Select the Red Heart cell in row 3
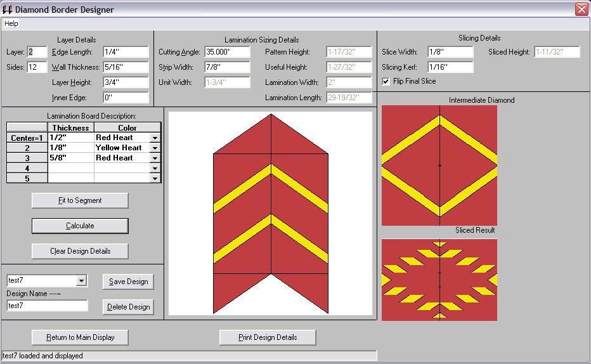The width and height of the screenshot is (591, 364). click(x=122, y=159)
